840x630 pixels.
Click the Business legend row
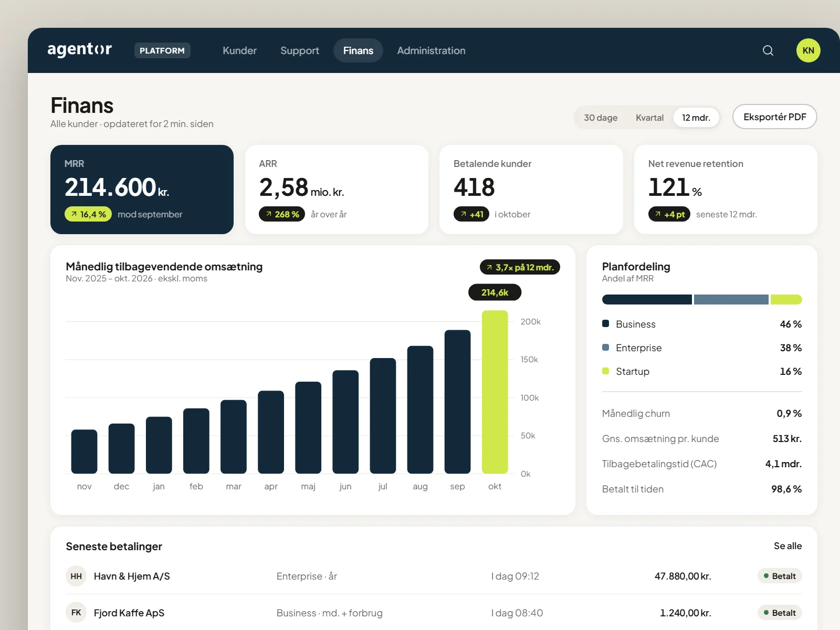coord(702,324)
